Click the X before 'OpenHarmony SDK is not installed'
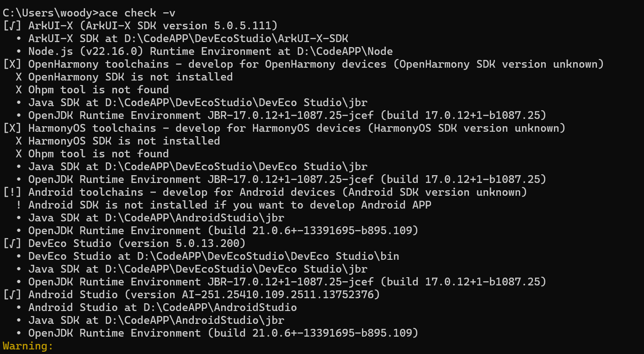This screenshot has height=354, width=644. tap(19, 77)
